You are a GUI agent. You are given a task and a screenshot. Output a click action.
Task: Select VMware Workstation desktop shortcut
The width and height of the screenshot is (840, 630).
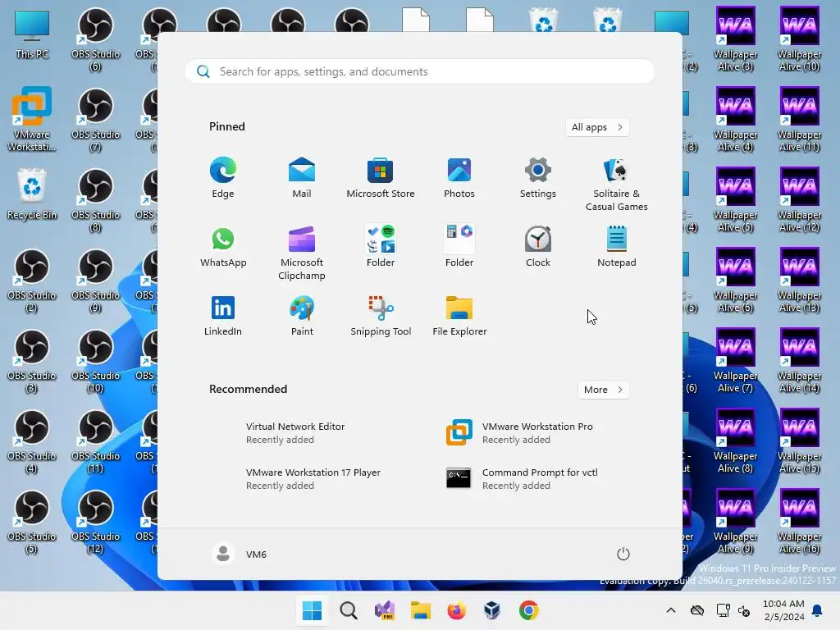32,119
